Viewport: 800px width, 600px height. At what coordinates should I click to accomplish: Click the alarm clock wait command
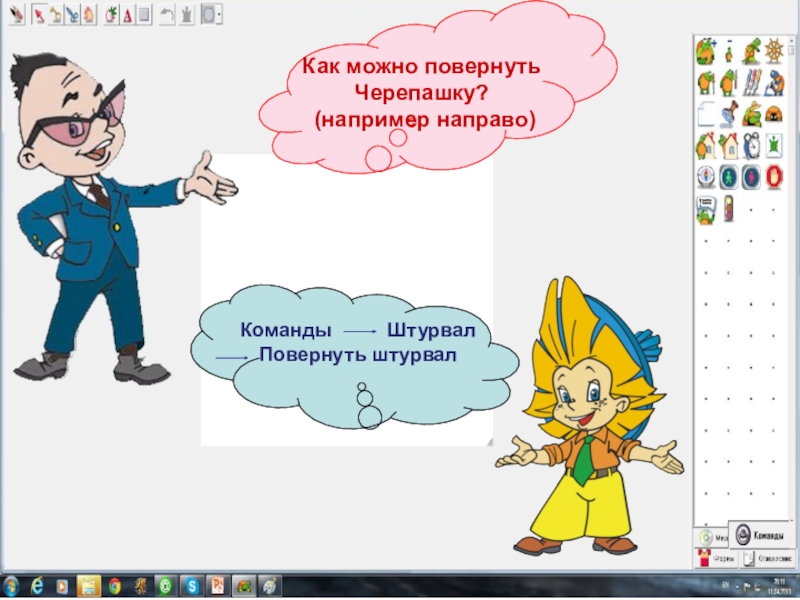752,146
